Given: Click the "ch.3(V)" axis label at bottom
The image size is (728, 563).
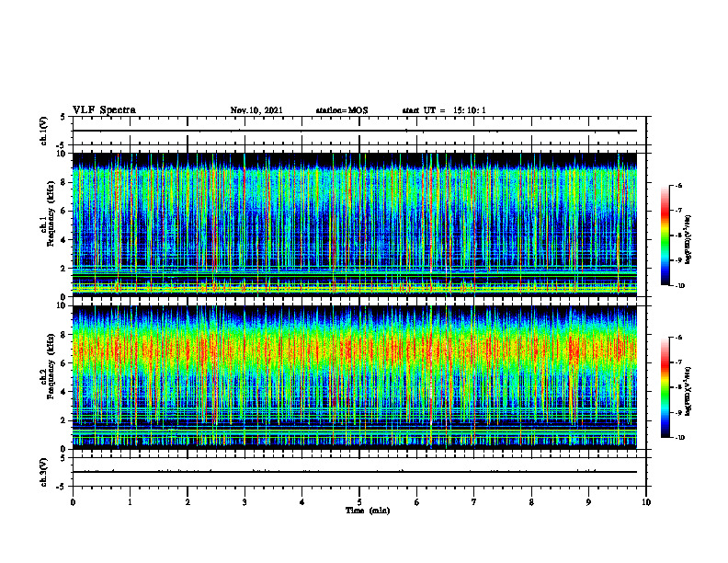Looking at the screenshot, I should click(44, 472).
